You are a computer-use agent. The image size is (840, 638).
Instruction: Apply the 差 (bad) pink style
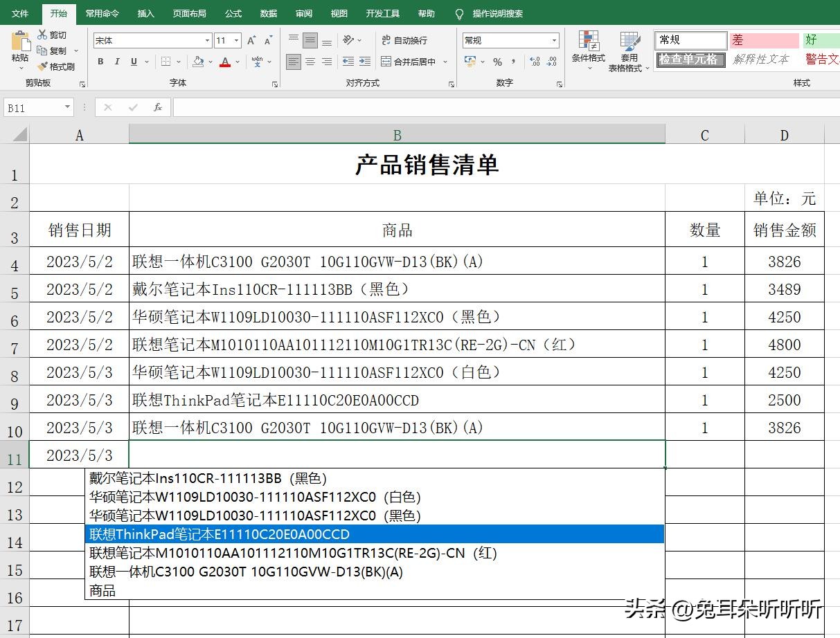click(764, 40)
